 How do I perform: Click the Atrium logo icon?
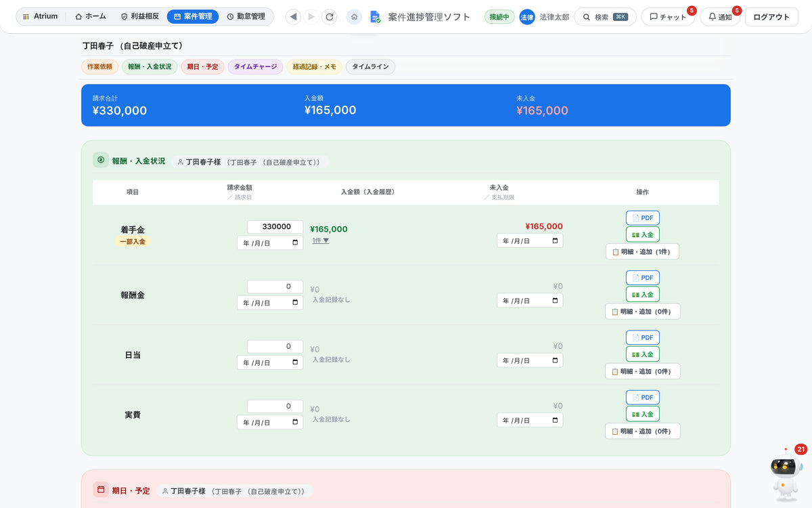pyautogui.click(x=26, y=16)
